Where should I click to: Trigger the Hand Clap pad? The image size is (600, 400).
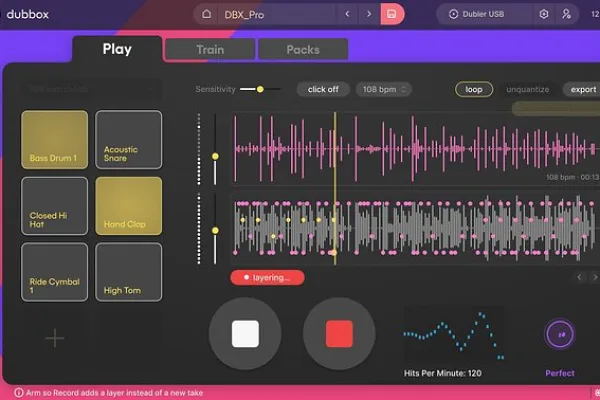129,206
